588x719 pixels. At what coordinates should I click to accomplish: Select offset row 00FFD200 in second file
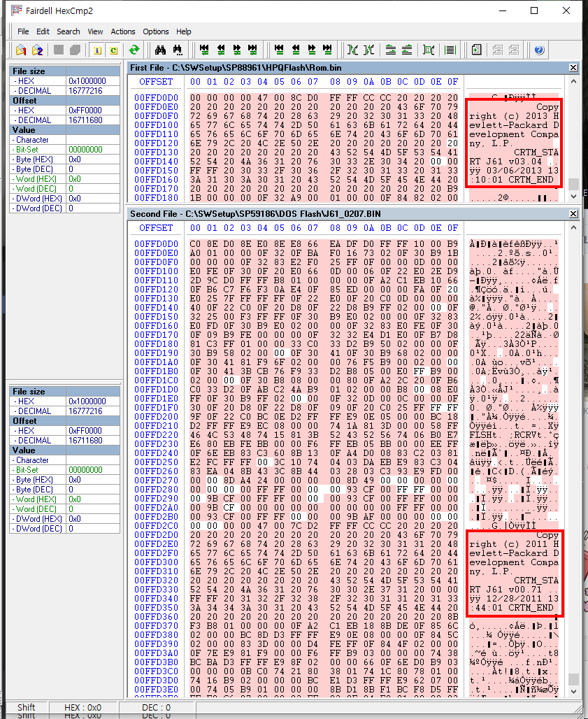click(x=156, y=417)
